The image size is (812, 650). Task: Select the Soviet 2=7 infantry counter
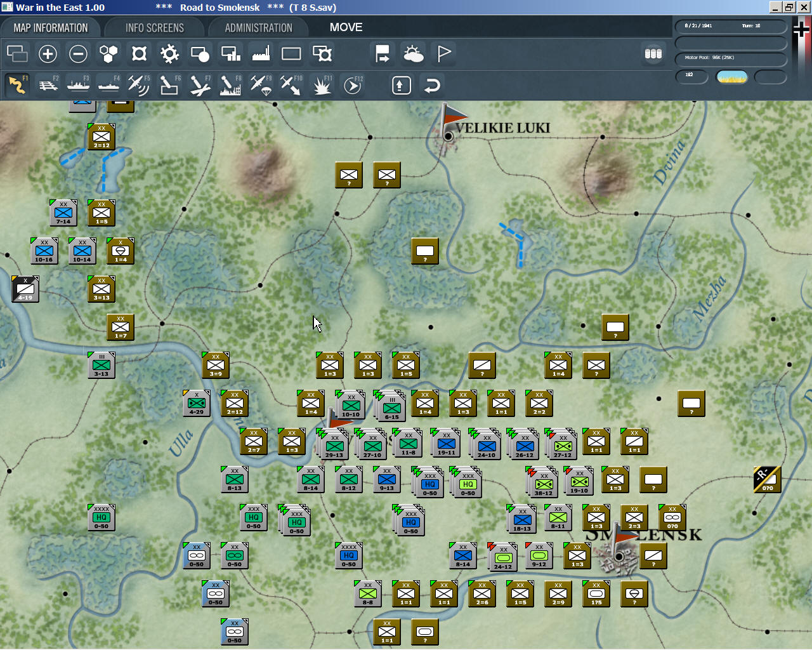[x=254, y=441]
